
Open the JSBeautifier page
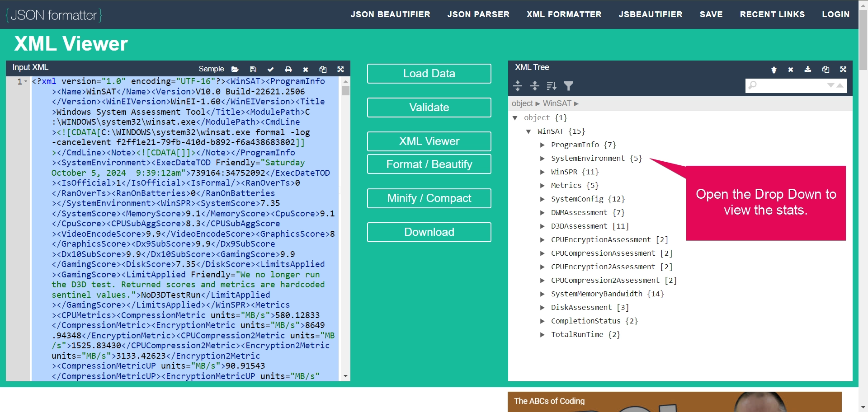(651, 14)
